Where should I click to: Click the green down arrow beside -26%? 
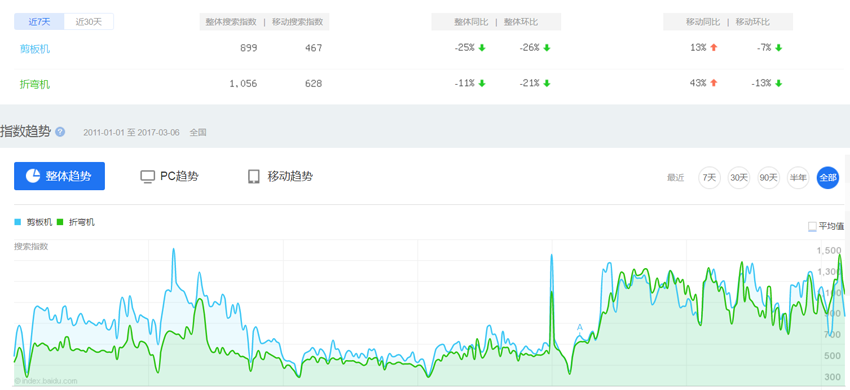(x=546, y=48)
